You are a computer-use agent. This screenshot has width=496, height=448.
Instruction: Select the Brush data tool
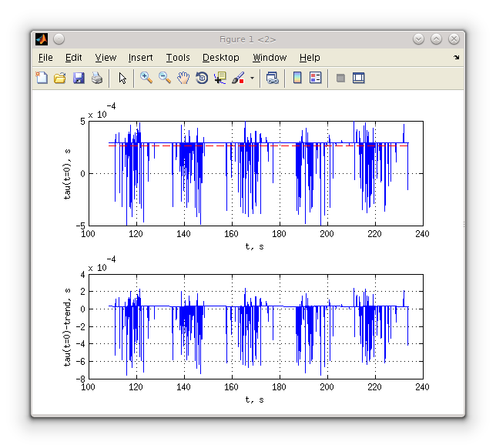click(x=239, y=78)
